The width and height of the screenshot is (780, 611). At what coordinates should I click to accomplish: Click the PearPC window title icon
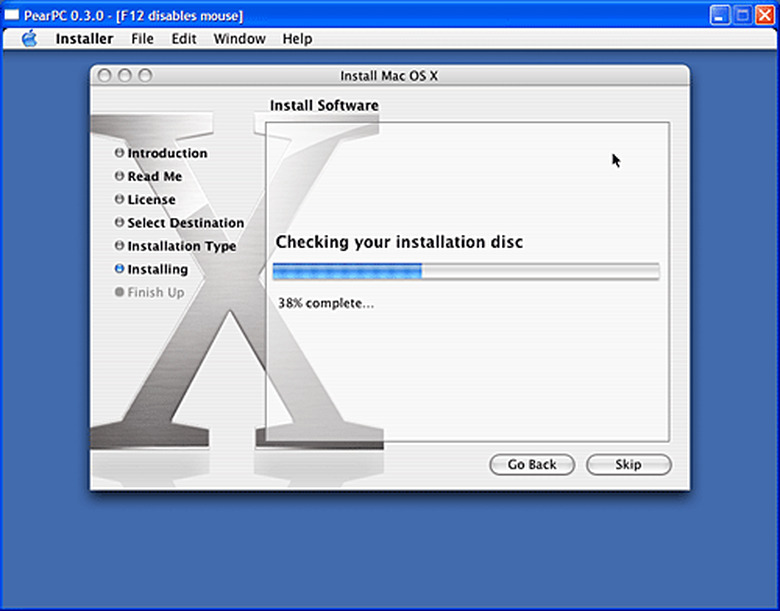tap(11, 15)
